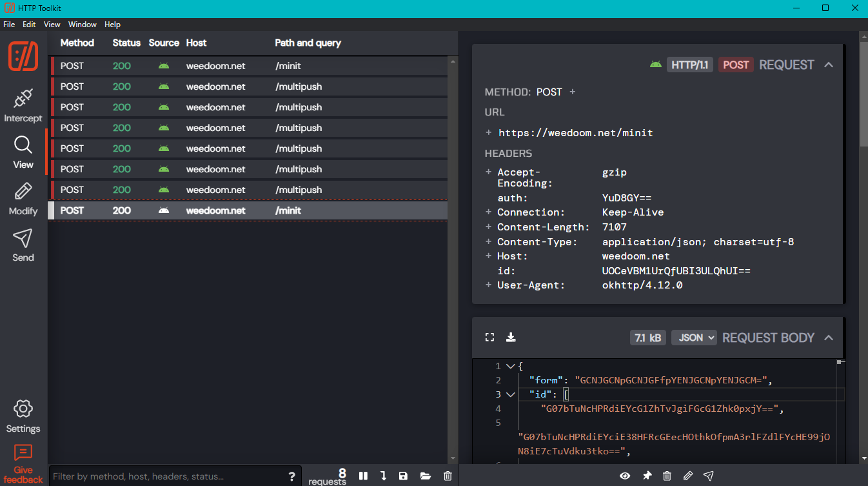Open the Window menu
This screenshot has width=868, height=486.
click(83, 25)
